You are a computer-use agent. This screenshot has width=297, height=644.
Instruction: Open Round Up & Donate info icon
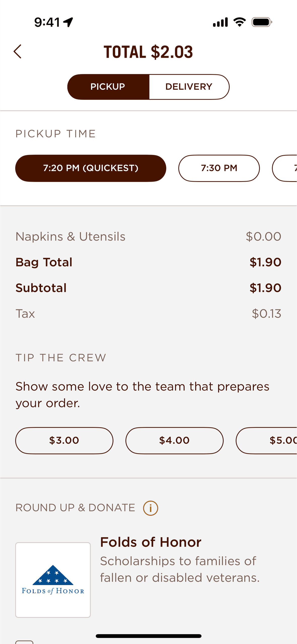tap(151, 508)
